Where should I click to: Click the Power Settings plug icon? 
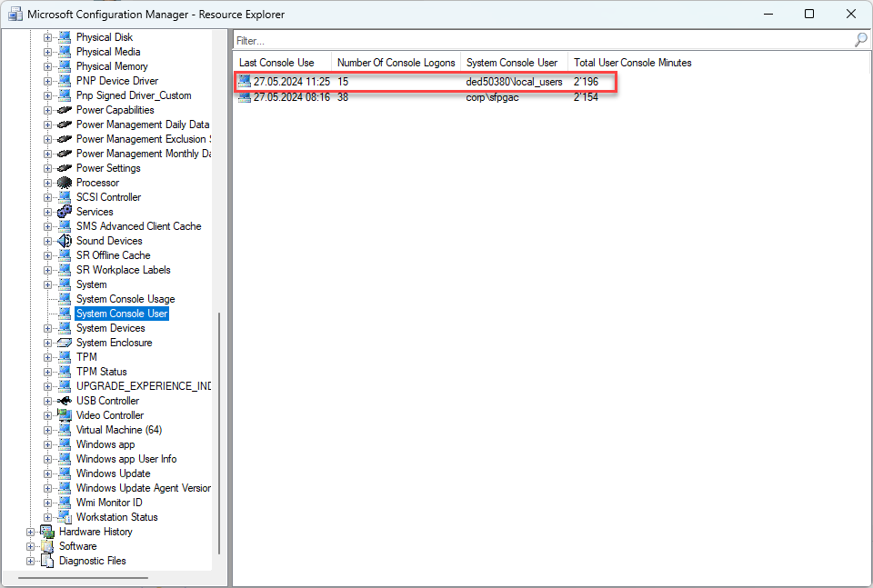pos(65,168)
